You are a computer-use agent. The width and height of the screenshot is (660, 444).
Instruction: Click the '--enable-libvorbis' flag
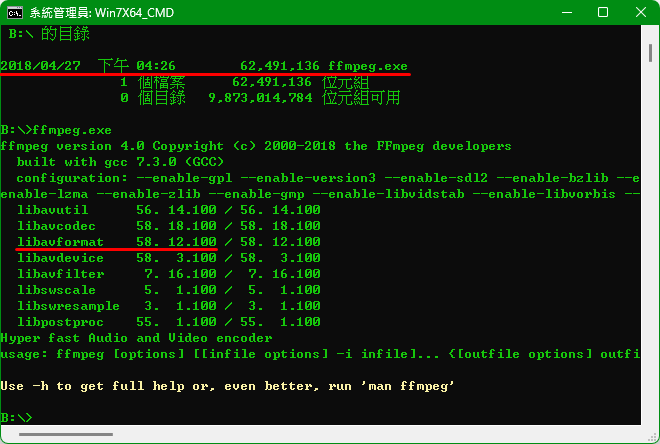(x=544, y=194)
